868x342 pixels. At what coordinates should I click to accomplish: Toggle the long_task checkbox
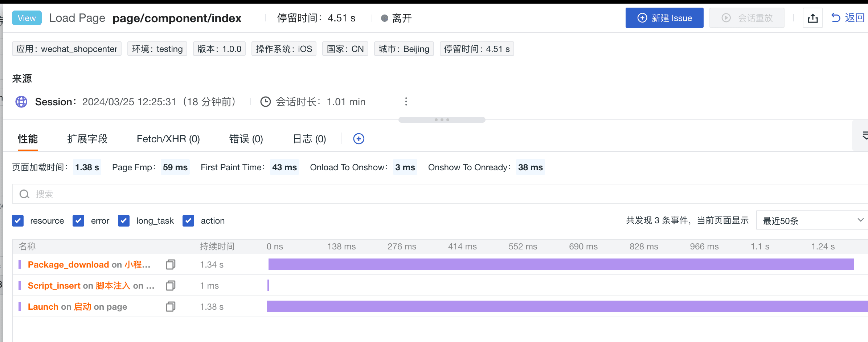tap(124, 221)
